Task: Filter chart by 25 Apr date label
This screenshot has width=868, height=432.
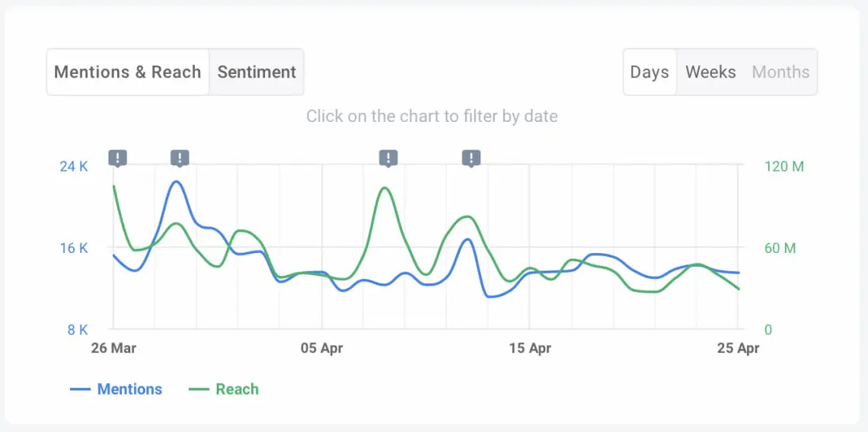Action: [737, 348]
